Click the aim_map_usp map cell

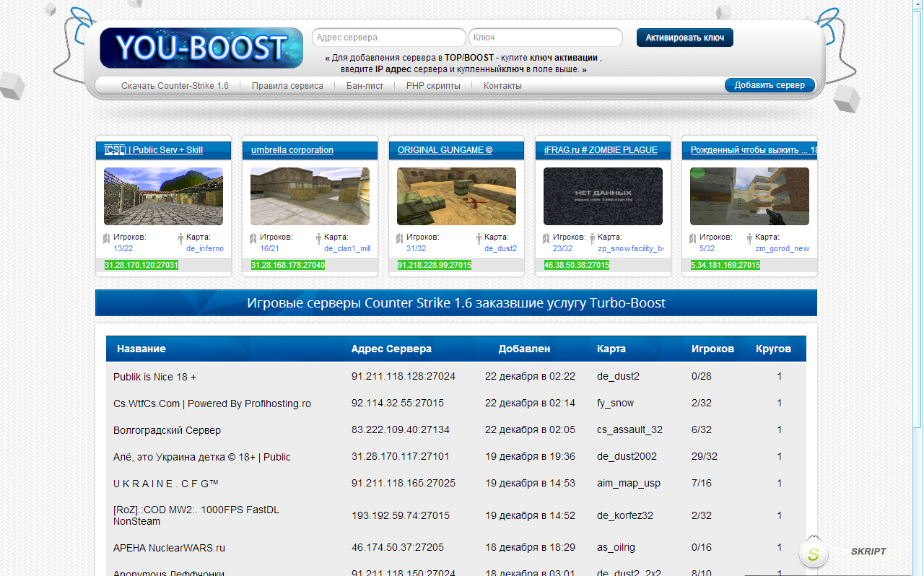click(629, 483)
